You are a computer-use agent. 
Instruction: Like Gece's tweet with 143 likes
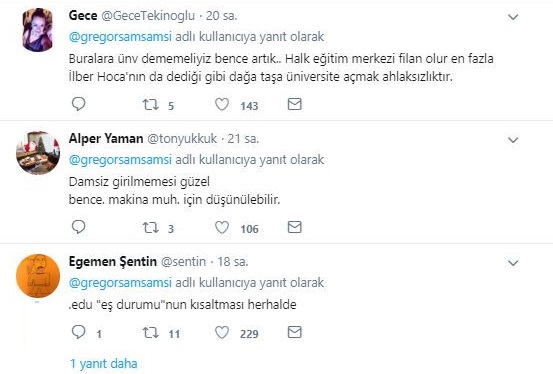(222, 104)
